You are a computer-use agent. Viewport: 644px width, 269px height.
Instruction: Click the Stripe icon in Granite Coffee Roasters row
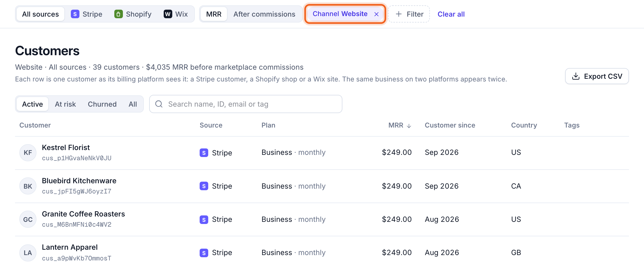[x=204, y=220]
